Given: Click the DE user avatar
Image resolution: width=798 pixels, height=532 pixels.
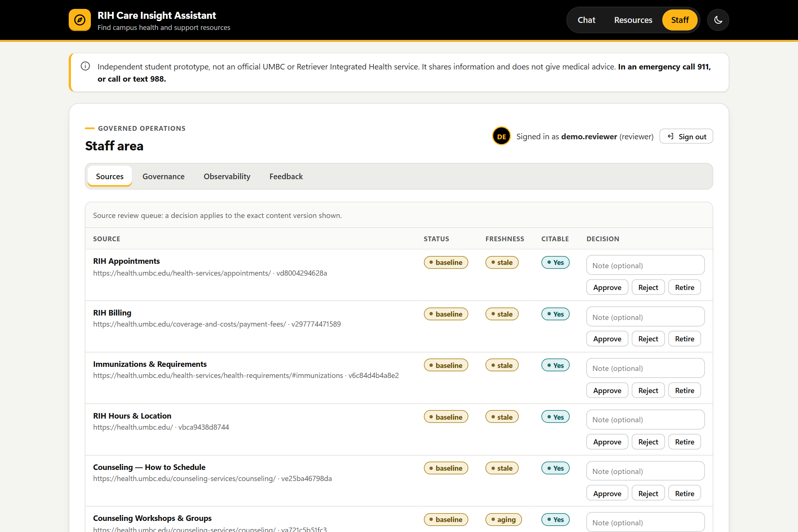Looking at the screenshot, I should [501, 136].
